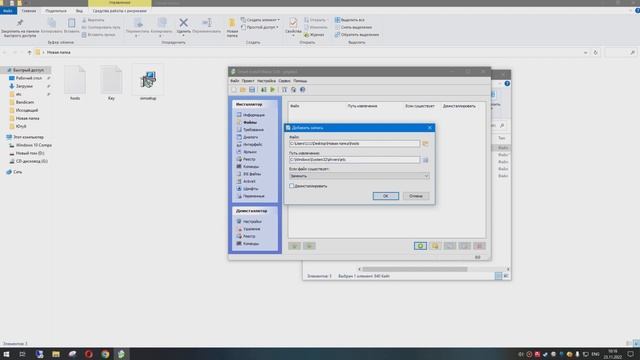
Task: Confirm the dialog with OK button
Action: (x=386, y=196)
